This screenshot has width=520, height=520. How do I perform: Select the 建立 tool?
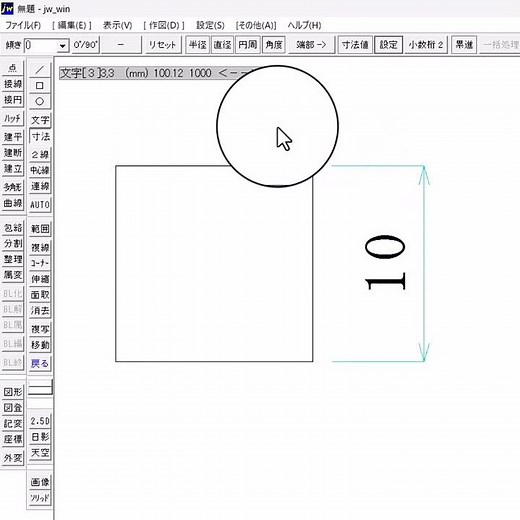tap(13, 168)
